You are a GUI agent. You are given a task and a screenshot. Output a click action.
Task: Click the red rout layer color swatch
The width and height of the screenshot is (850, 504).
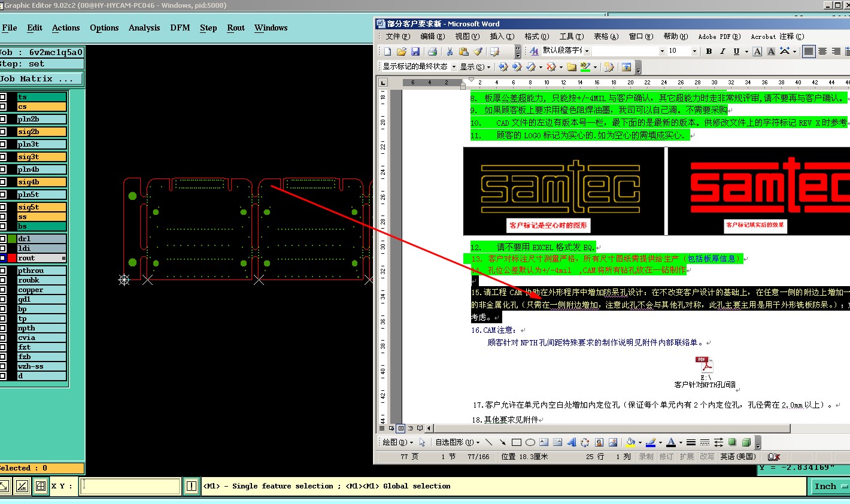tap(11, 258)
